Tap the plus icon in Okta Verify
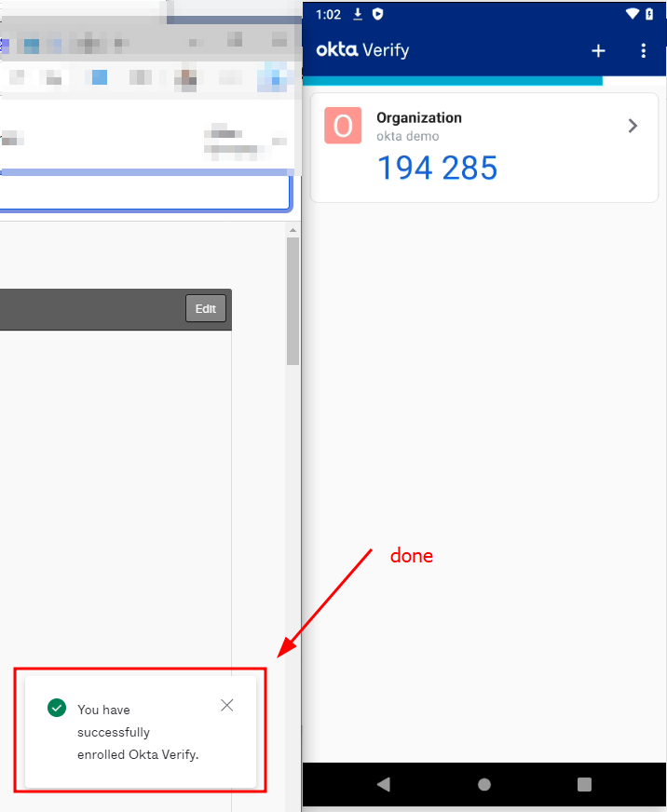The height and width of the screenshot is (812, 667). pos(598,50)
